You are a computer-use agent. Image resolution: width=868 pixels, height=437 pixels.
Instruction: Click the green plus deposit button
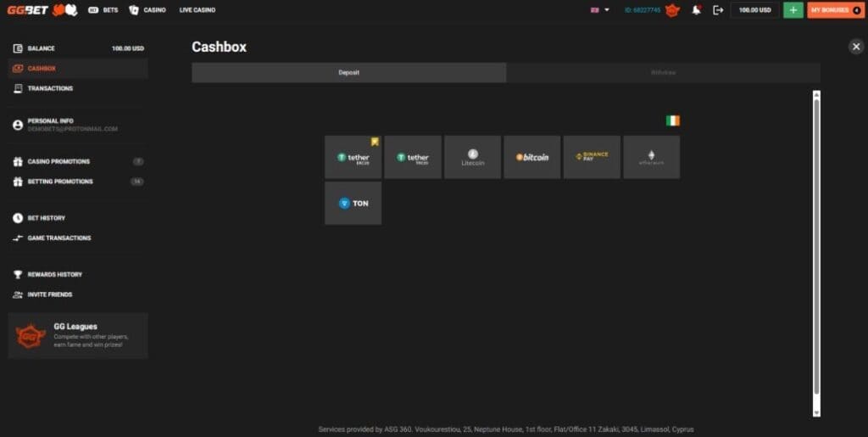click(x=793, y=10)
